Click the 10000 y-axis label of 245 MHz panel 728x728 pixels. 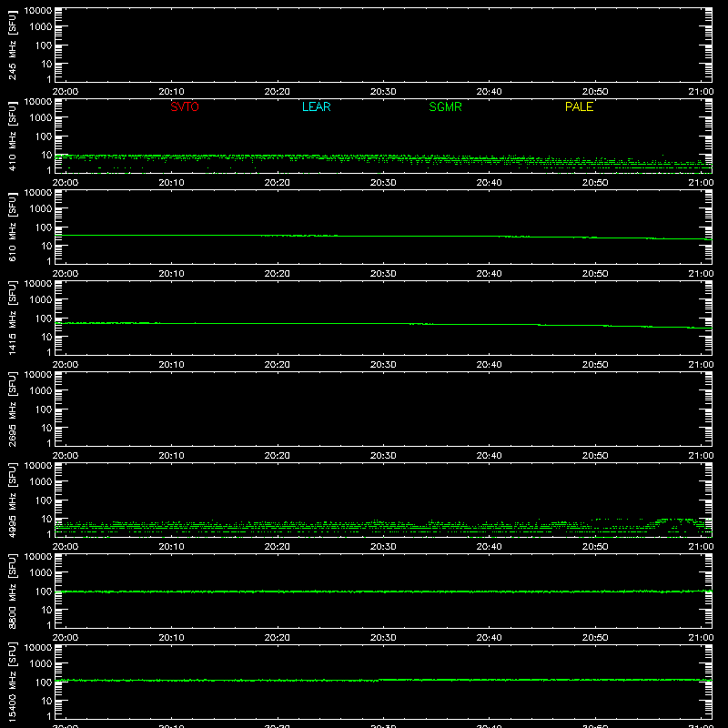(x=38, y=11)
